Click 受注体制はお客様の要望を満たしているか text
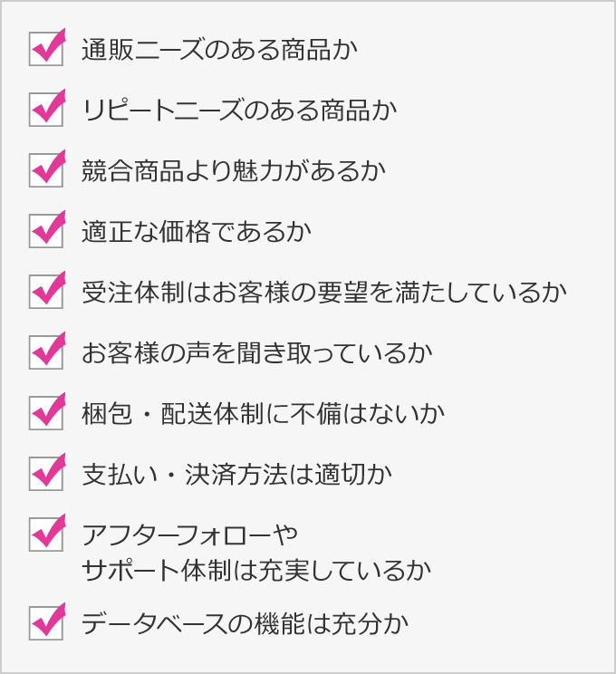The width and height of the screenshot is (616, 674). tap(324, 292)
